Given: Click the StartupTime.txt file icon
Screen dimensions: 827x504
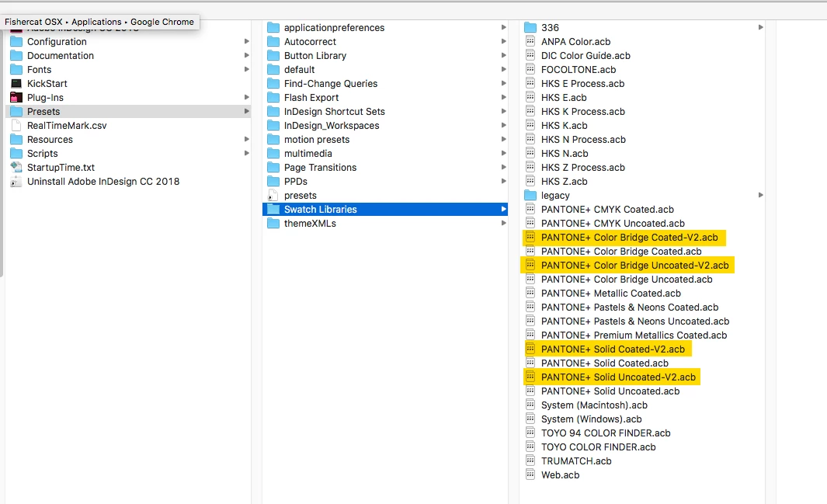Looking at the screenshot, I should click(16, 167).
